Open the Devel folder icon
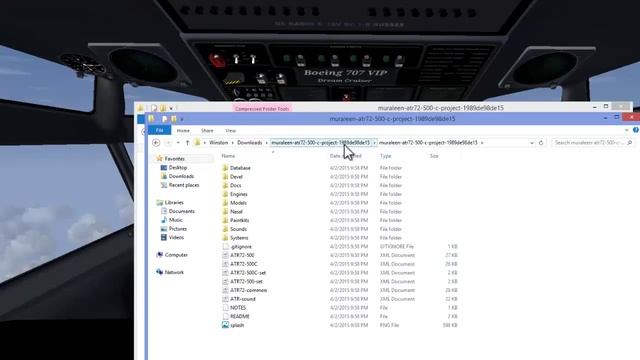The height and width of the screenshot is (360, 640). click(225, 177)
